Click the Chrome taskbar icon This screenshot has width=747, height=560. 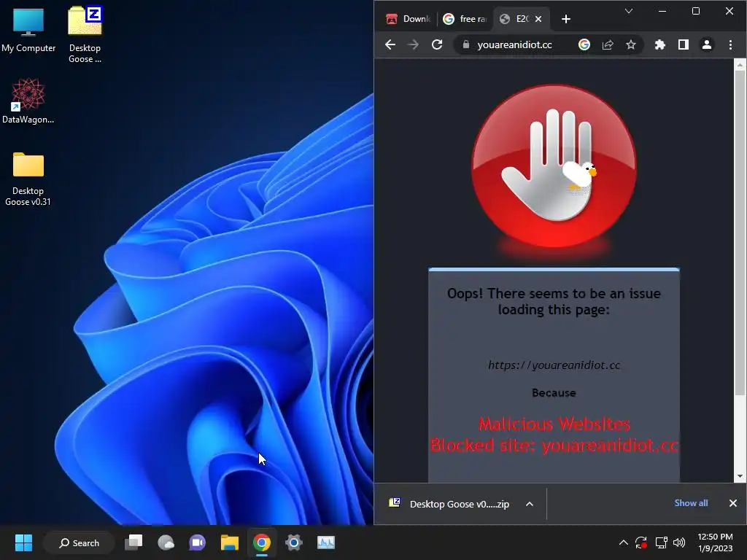(262, 542)
